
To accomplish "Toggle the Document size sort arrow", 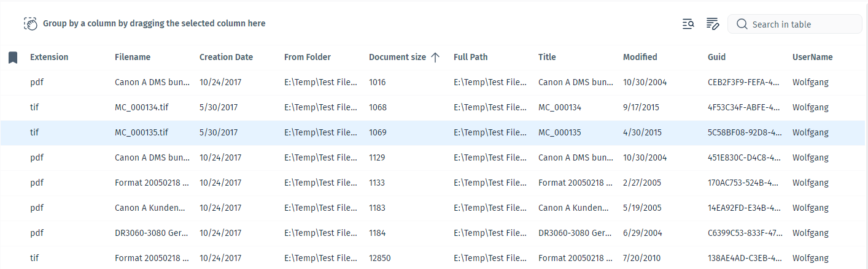I will click(x=435, y=57).
